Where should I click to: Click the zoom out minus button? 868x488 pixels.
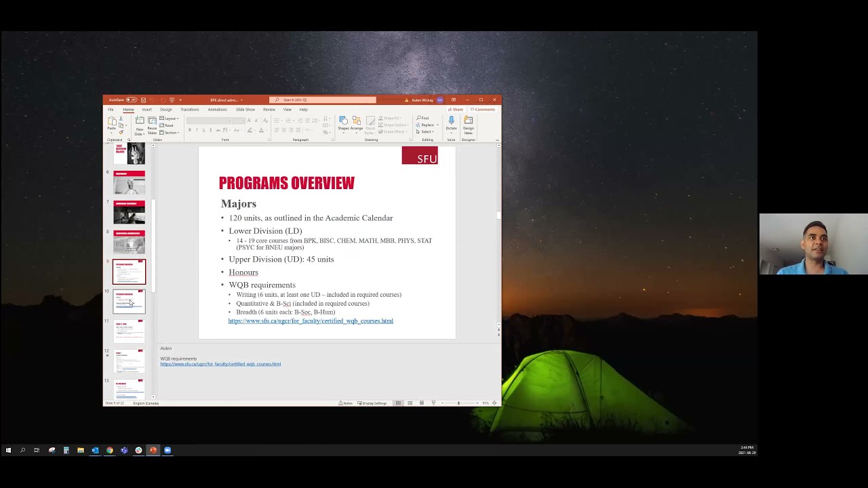click(442, 403)
